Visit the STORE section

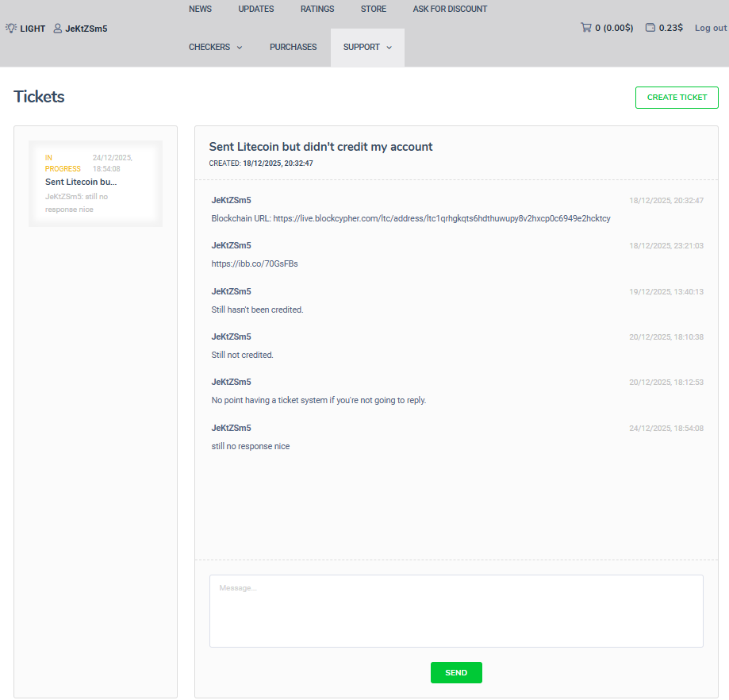tap(374, 10)
